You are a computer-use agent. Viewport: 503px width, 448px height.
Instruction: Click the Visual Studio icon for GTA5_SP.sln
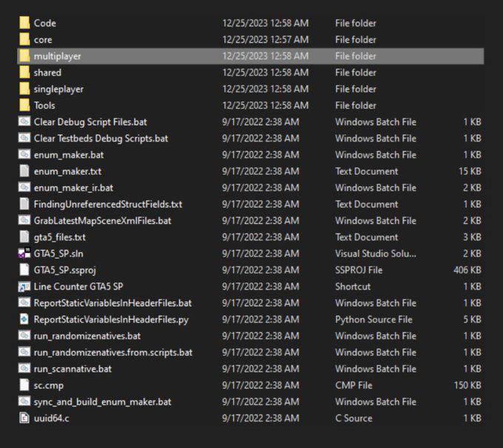pos(24,254)
